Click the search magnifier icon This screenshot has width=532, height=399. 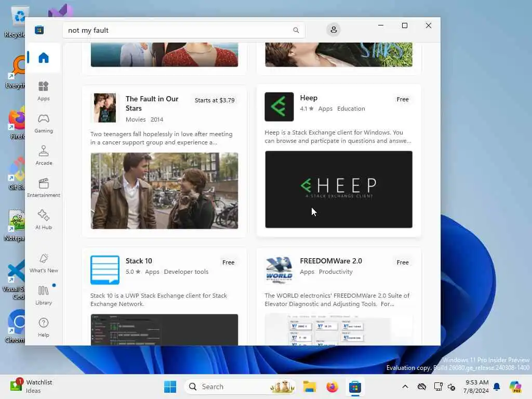(x=296, y=30)
